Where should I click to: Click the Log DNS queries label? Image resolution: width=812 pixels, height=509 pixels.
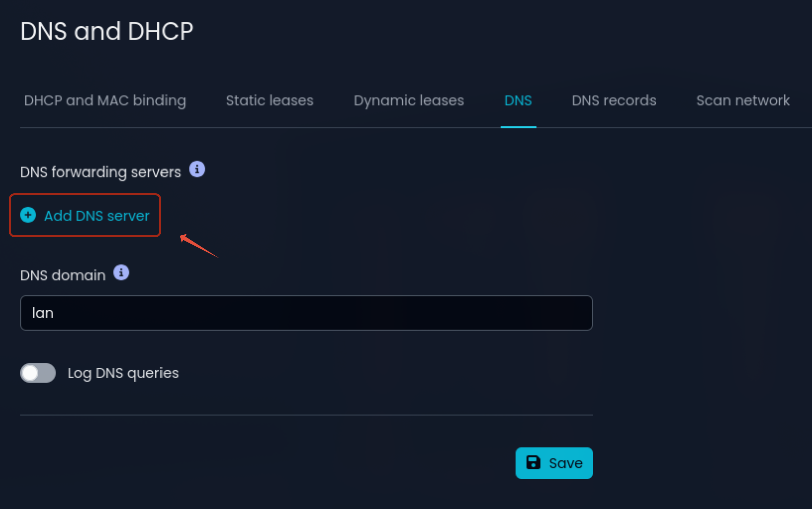pyautogui.click(x=123, y=373)
